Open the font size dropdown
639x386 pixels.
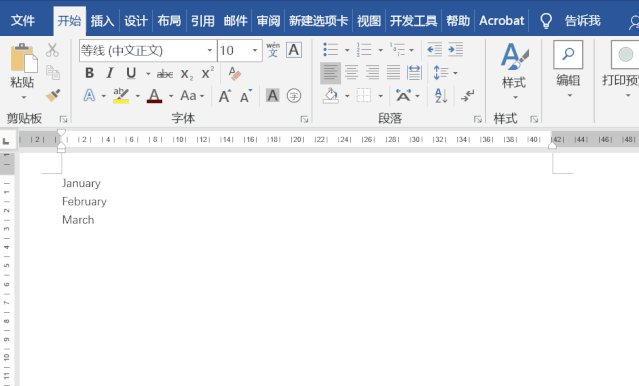(x=255, y=50)
